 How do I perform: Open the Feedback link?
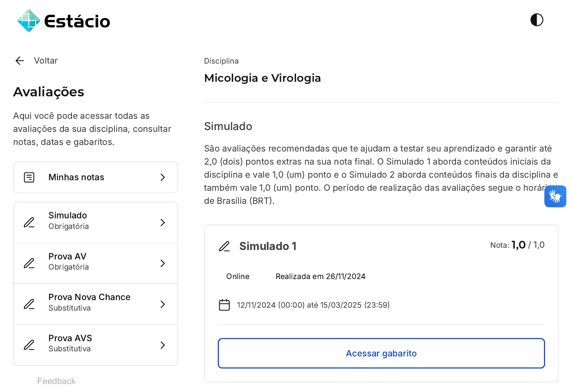click(56, 381)
